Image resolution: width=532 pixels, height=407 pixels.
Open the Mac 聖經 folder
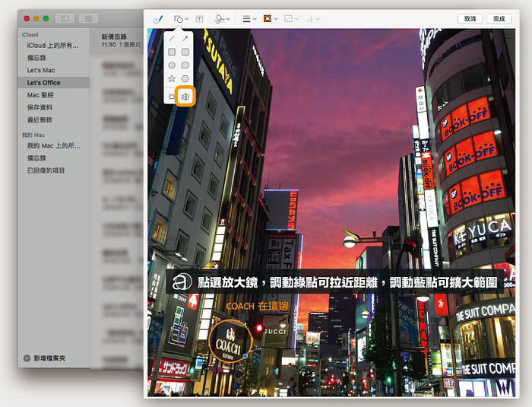coord(54,95)
